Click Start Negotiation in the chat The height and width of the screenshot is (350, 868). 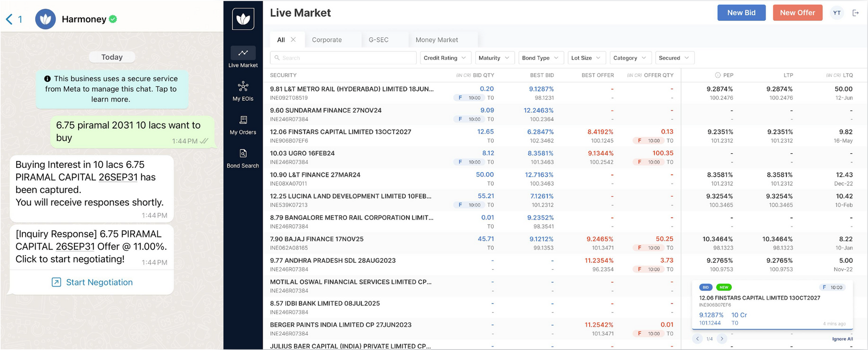coord(92,282)
